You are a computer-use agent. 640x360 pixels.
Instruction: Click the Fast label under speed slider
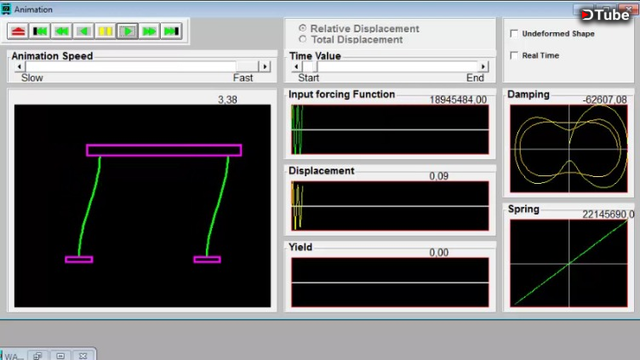[243, 78]
